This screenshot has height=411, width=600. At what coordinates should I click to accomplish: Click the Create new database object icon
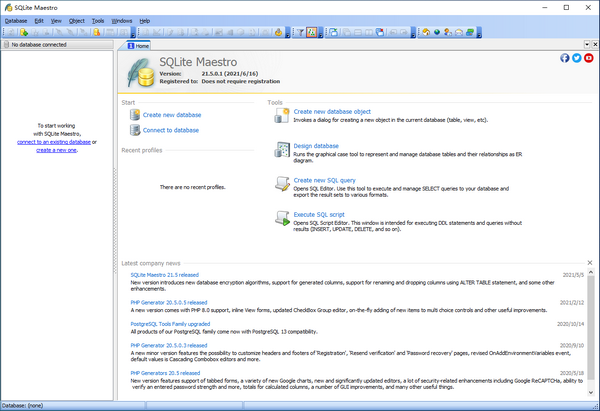tap(278, 116)
